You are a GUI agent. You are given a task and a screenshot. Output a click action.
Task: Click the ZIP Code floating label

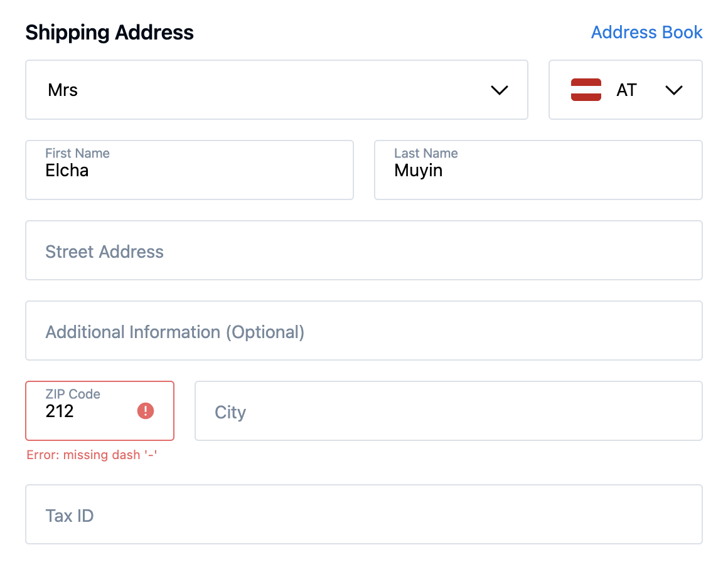[x=73, y=394]
